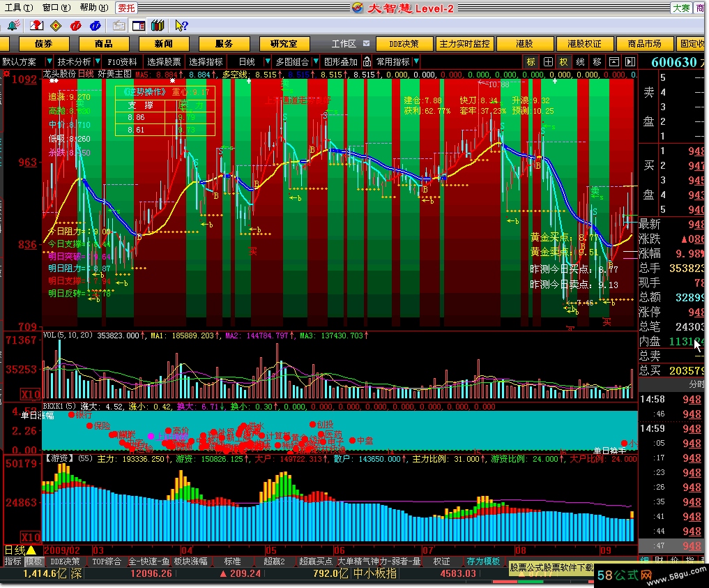Click the panel collapse window icon
This screenshot has height=588, width=709.
(x=614, y=61)
